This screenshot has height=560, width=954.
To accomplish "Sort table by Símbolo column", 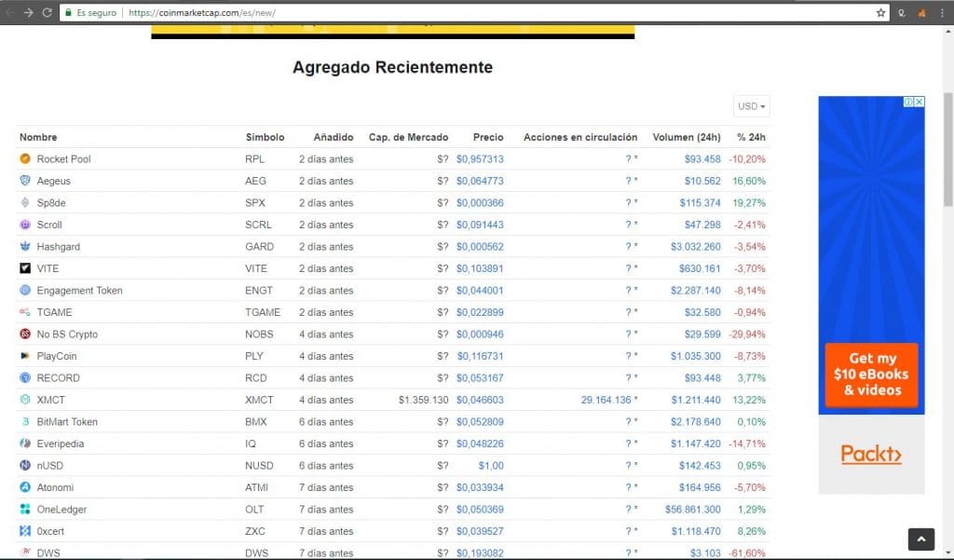I will click(x=265, y=138).
